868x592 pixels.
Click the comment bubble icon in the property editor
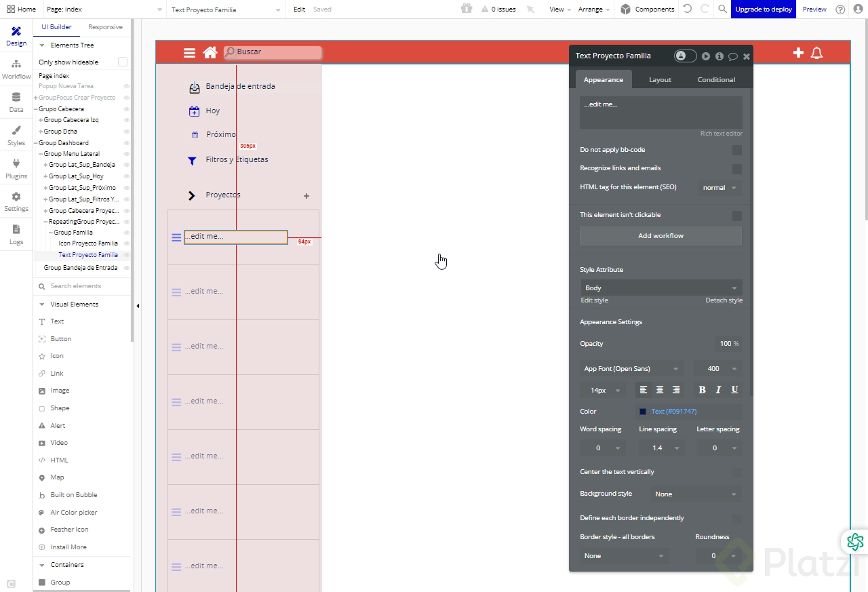(x=733, y=56)
